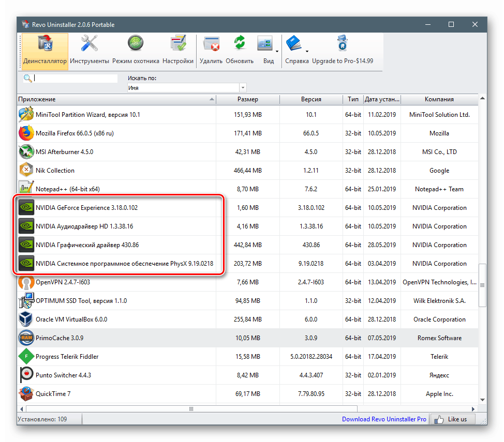504x442 pixels.
Task: Select MiniTool Partition Wizard icon
Action: point(26,114)
